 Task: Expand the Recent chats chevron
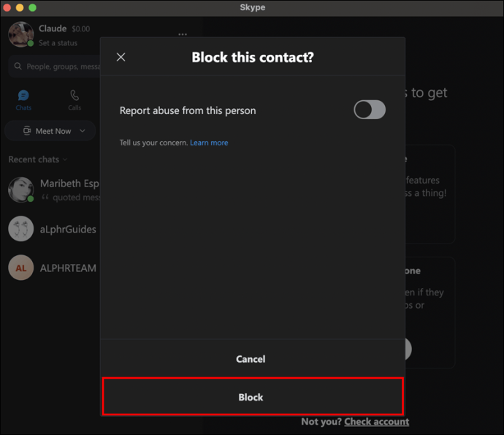click(x=65, y=159)
